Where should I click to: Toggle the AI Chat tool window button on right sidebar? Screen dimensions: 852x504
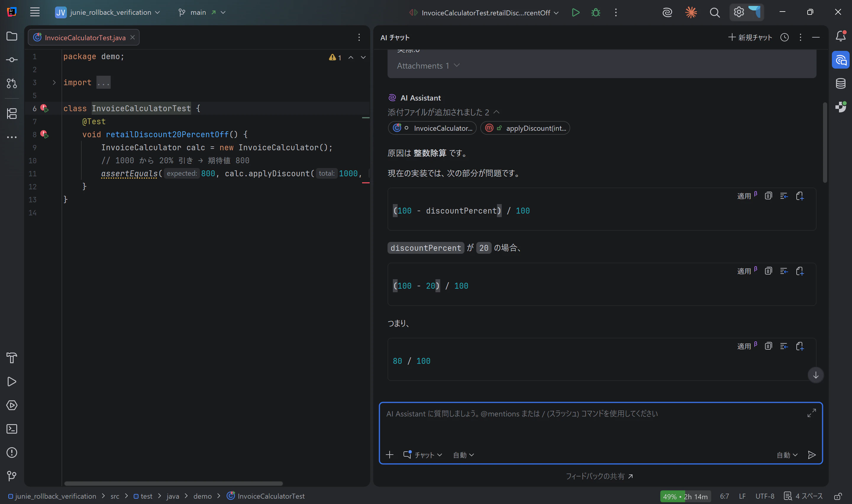point(841,60)
